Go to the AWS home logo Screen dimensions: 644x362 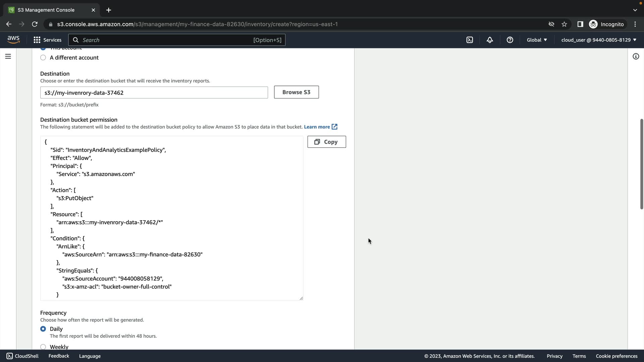(x=13, y=40)
